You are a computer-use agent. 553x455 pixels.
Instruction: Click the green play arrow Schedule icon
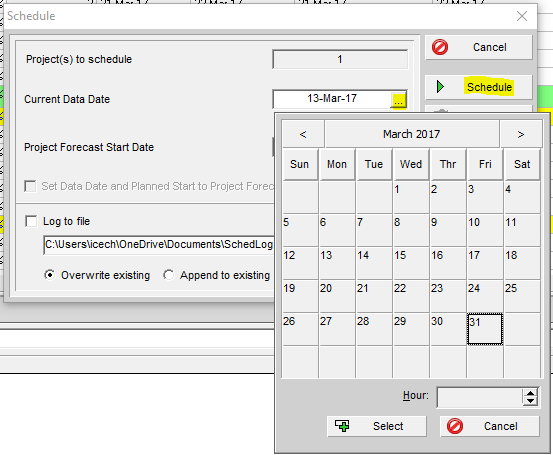(x=440, y=86)
